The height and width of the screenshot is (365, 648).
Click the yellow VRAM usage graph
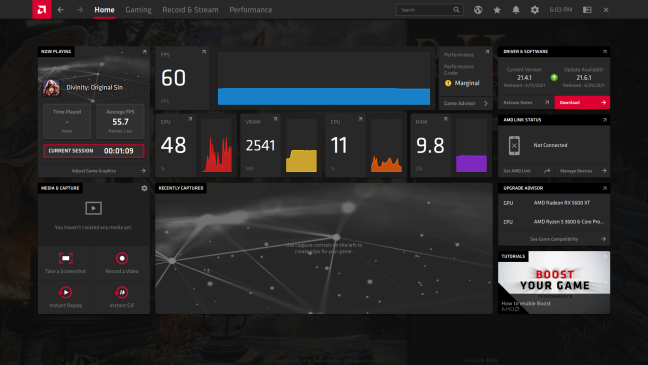301,146
